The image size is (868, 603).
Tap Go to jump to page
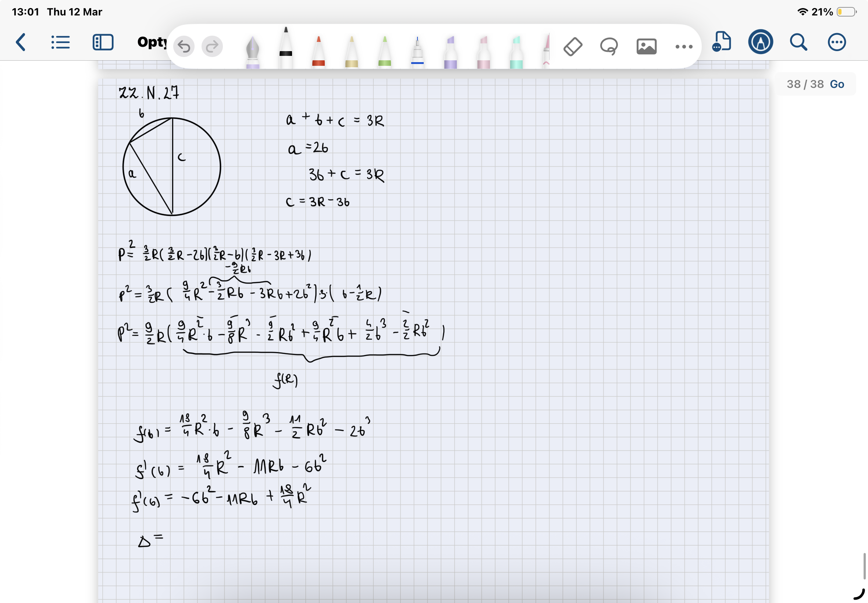[837, 84]
